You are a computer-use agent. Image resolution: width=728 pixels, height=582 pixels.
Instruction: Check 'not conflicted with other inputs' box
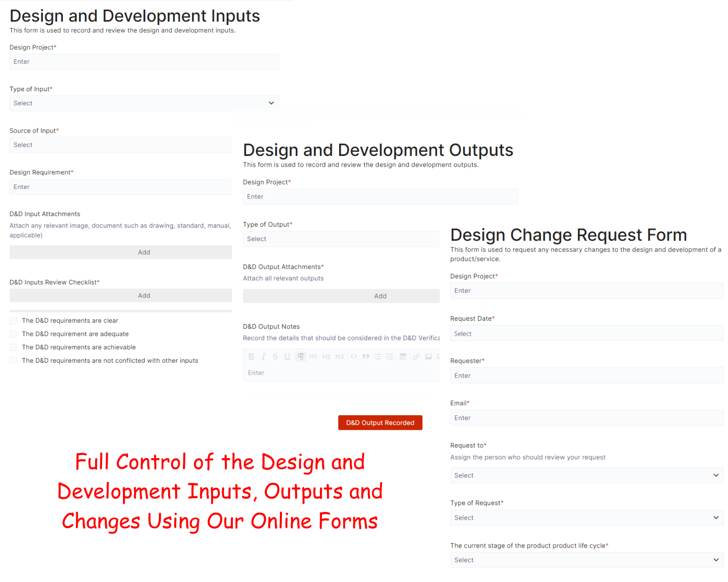pos(14,361)
